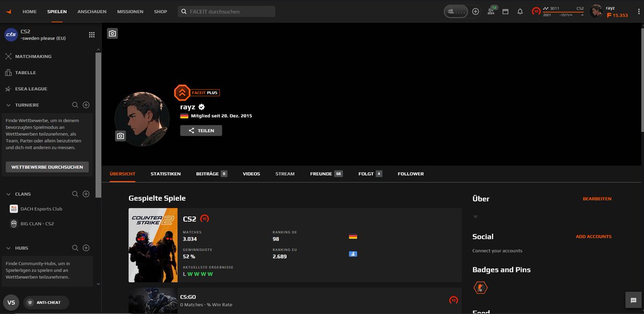The image size is (644, 314).
Task: Click the ANTI-CHEAT button
Action: point(45,303)
